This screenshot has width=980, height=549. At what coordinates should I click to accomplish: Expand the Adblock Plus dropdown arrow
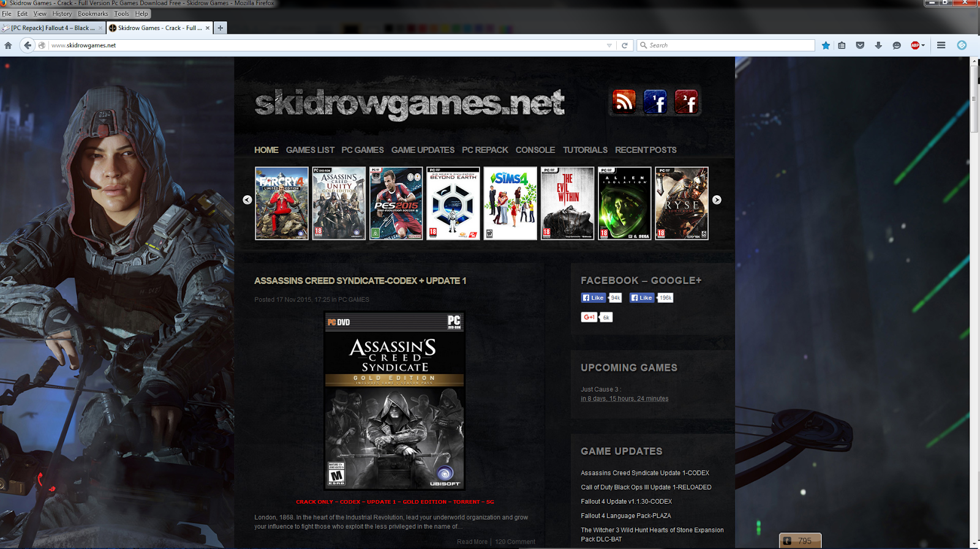[x=923, y=45]
